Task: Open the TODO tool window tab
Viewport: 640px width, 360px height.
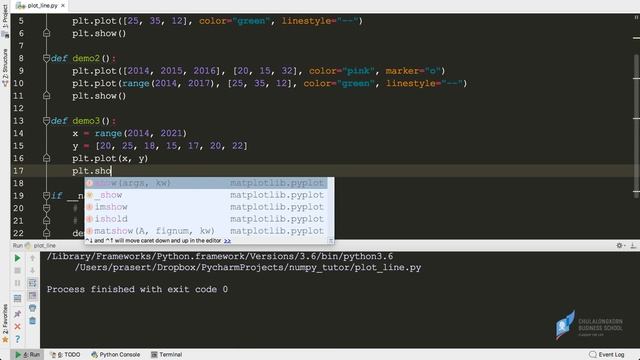Action: 65,355
